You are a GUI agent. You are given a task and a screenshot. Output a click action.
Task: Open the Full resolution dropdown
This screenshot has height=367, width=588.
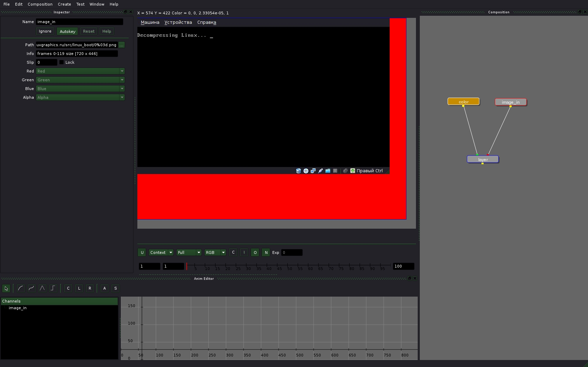tap(189, 252)
